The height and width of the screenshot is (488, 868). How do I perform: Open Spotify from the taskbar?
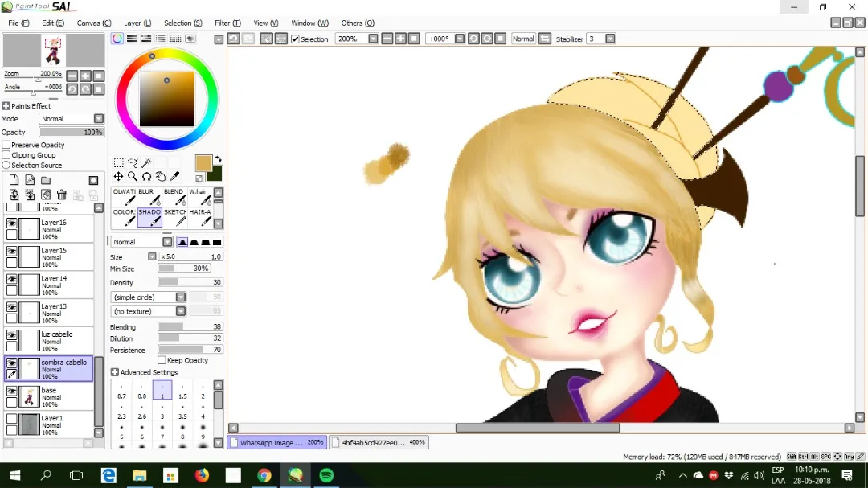[326, 475]
